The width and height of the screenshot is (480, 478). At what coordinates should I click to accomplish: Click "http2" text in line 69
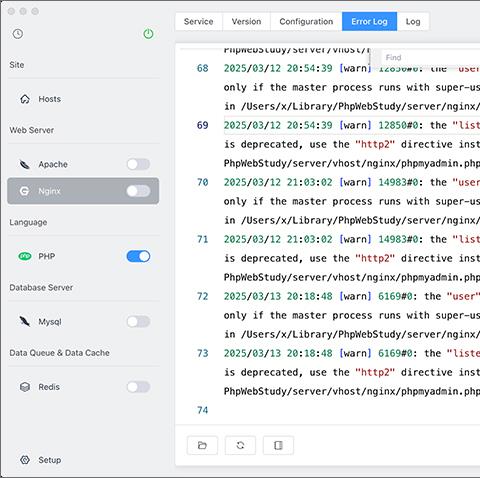[x=375, y=144]
